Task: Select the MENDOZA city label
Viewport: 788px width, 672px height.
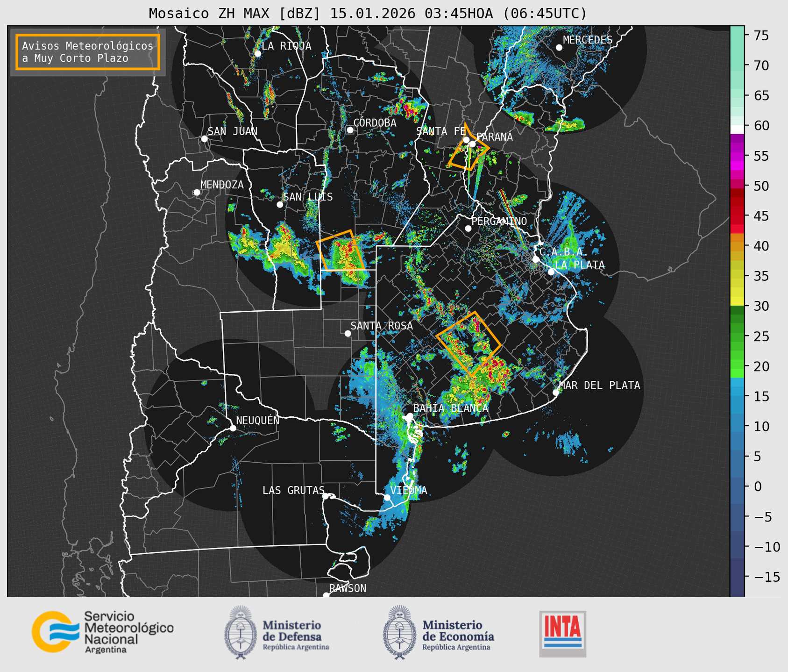Action: click(x=222, y=185)
